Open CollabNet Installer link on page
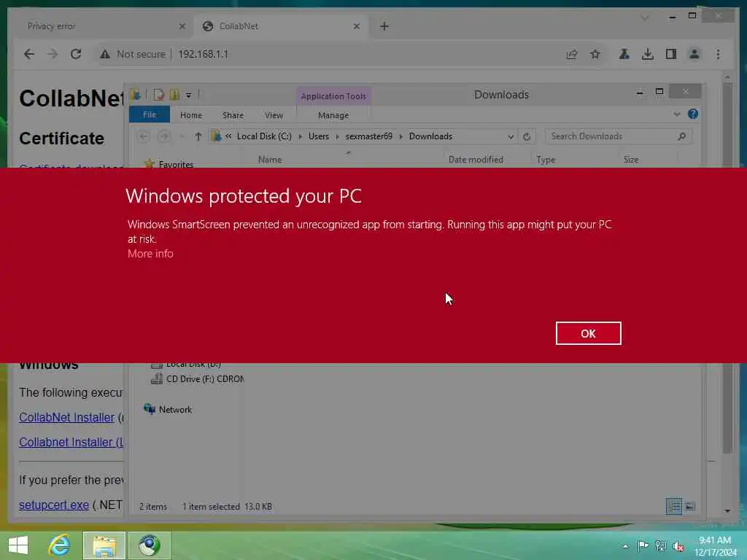Viewport: 747px width, 560px height. 66,417
